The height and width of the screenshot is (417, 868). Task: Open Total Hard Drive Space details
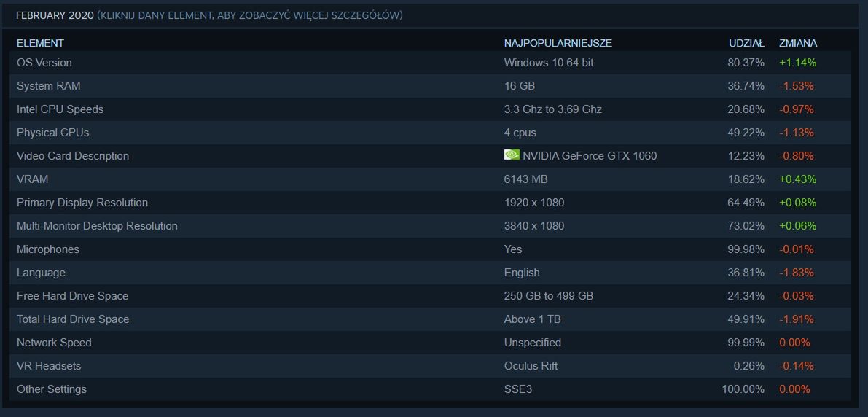[x=73, y=319]
